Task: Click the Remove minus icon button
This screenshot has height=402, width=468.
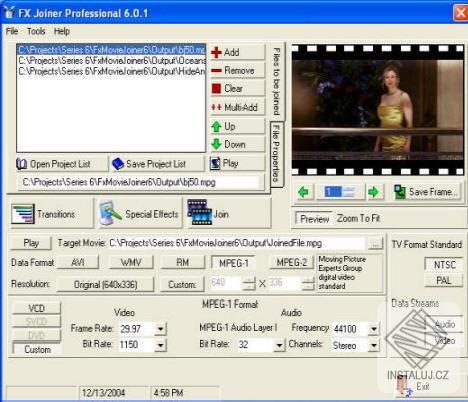Action: [x=216, y=70]
